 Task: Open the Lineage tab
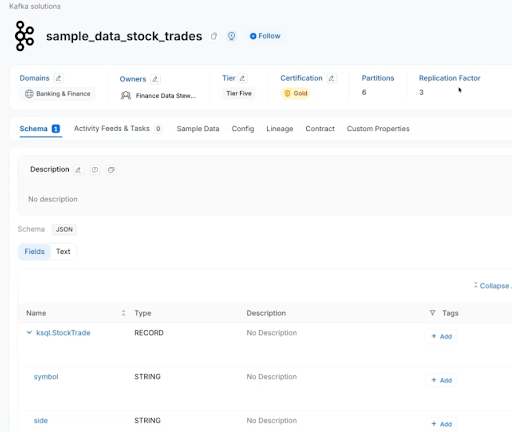click(280, 129)
